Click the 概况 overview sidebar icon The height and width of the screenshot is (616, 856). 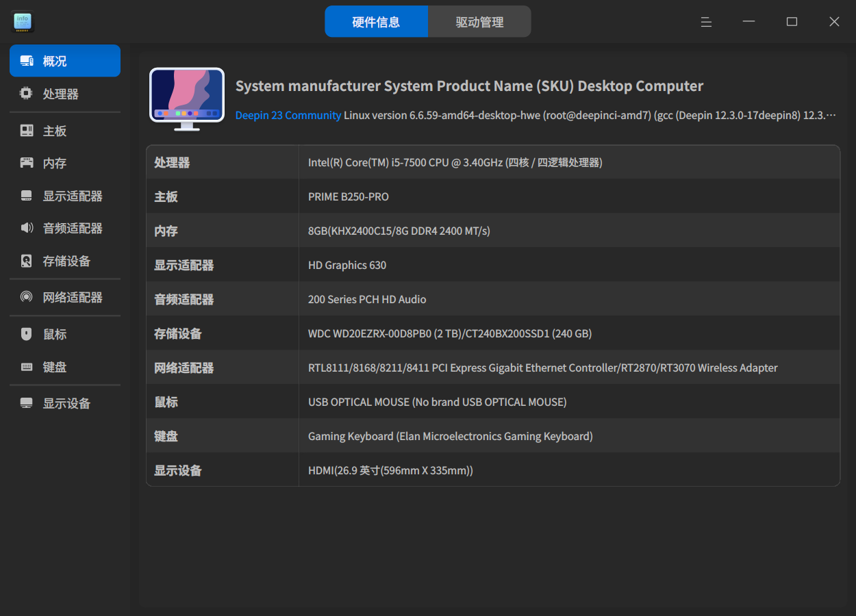pos(27,61)
